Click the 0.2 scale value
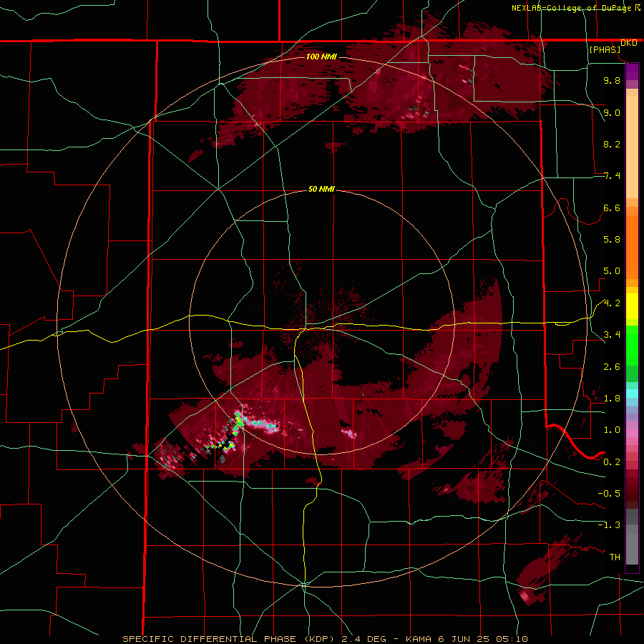The image size is (644, 644). [x=612, y=462]
